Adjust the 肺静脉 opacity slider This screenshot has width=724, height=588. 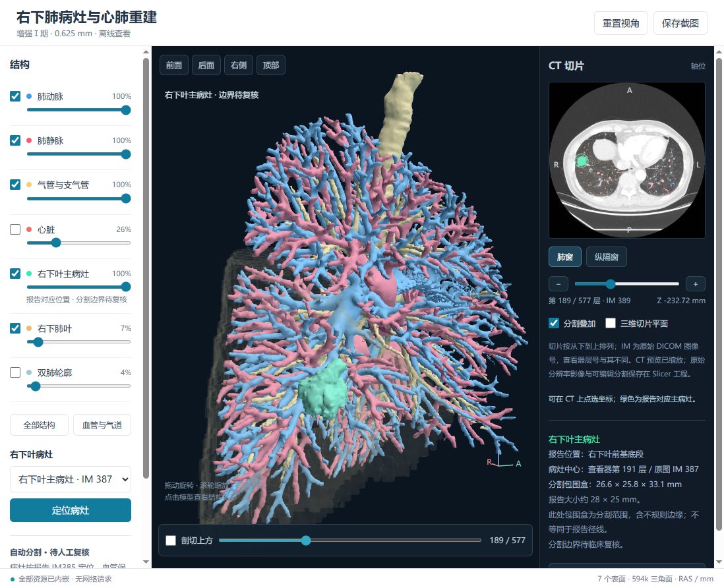coord(79,155)
